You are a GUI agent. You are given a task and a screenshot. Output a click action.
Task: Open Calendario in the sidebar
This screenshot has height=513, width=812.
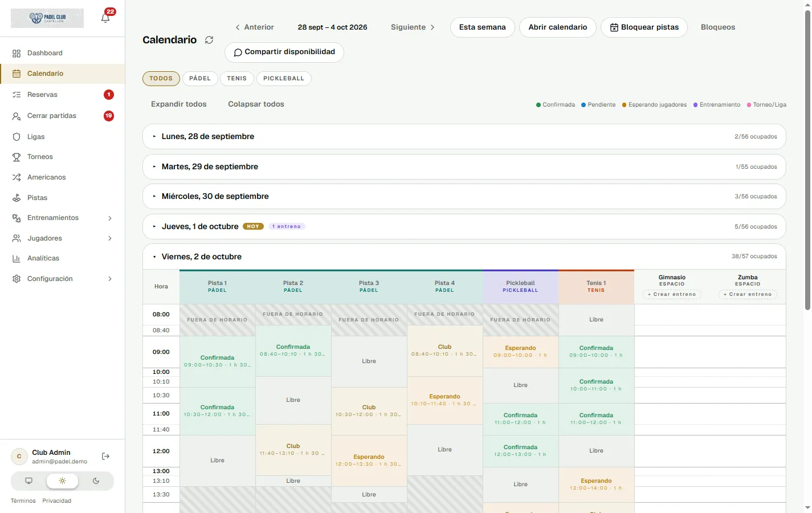[63, 74]
